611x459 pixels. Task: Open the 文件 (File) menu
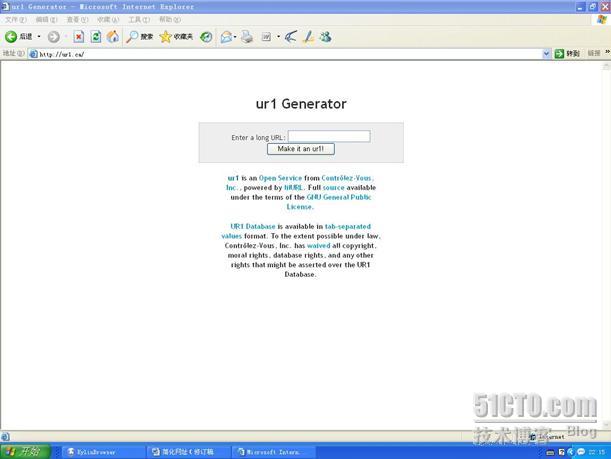16,19
